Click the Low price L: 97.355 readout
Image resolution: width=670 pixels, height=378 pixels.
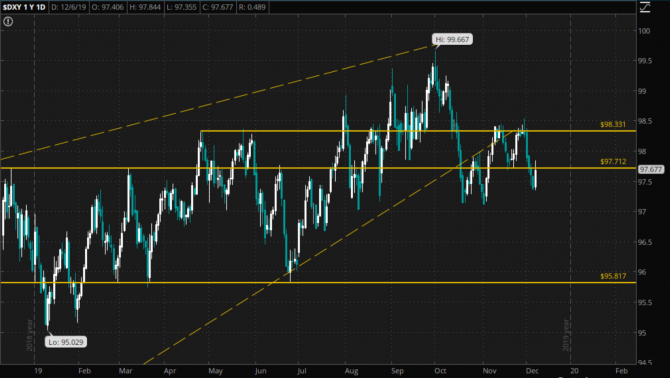182,7
